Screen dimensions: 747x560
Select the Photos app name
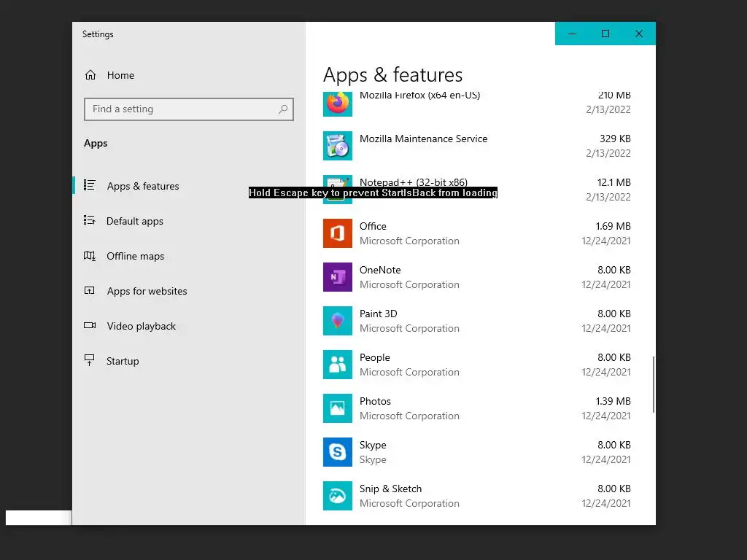[375, 402]
